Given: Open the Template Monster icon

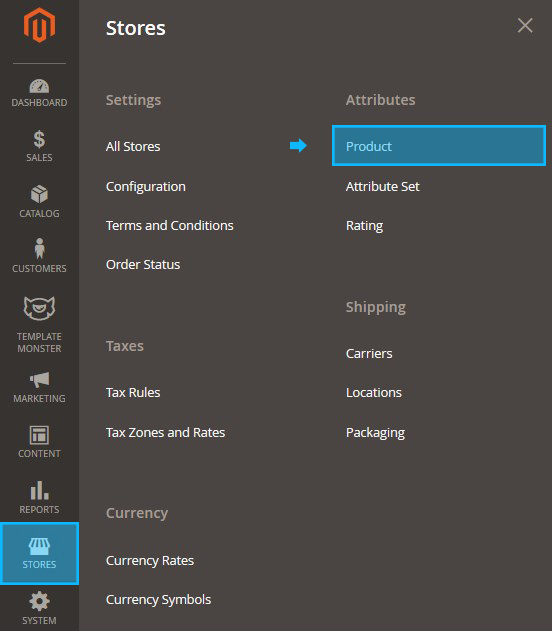Looking at the screenshot, I should 39,308.
